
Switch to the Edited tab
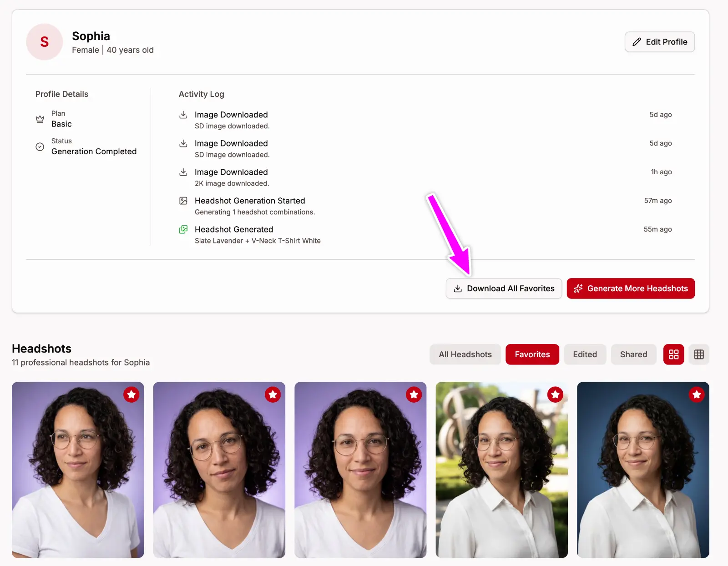coord(585,354)
